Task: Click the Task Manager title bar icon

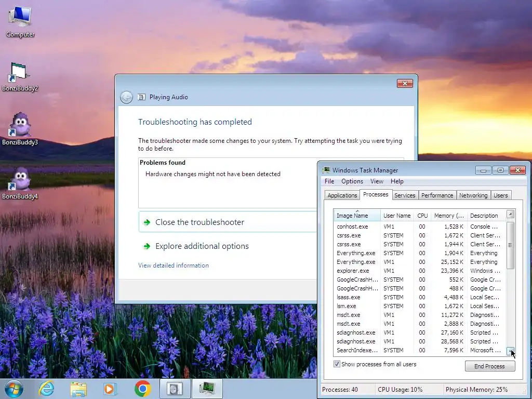Action: [326, 170]
